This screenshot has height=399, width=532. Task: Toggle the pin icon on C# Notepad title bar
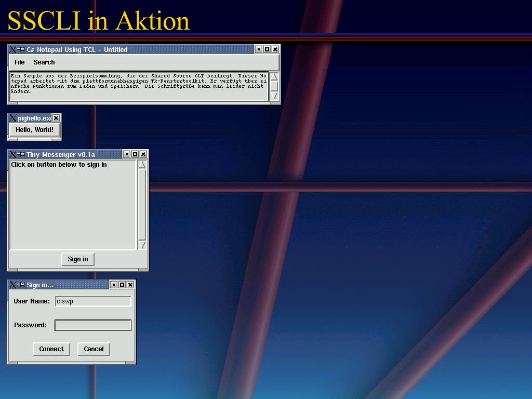(x=21, y=49)
